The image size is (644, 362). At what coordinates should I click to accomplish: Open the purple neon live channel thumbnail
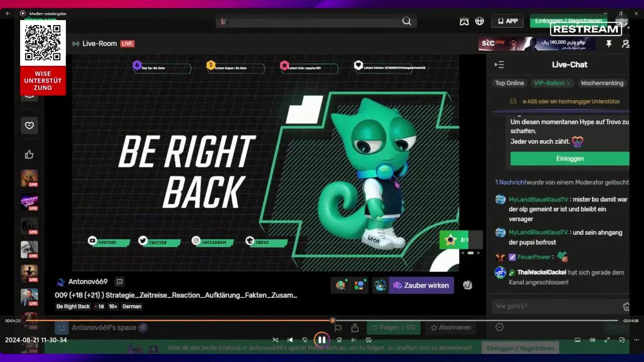click(29, 202)
